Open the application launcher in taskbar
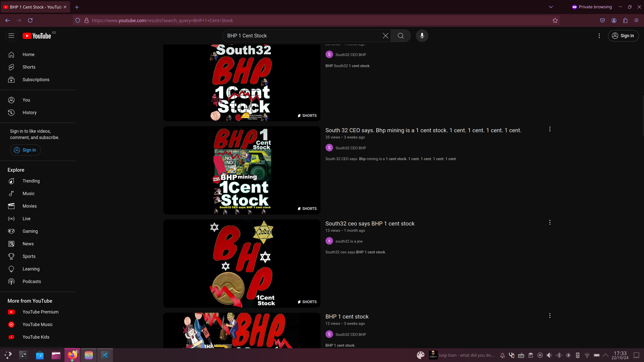Image resolution: width=644 pixels, height=362 pixels. (8, 355)
